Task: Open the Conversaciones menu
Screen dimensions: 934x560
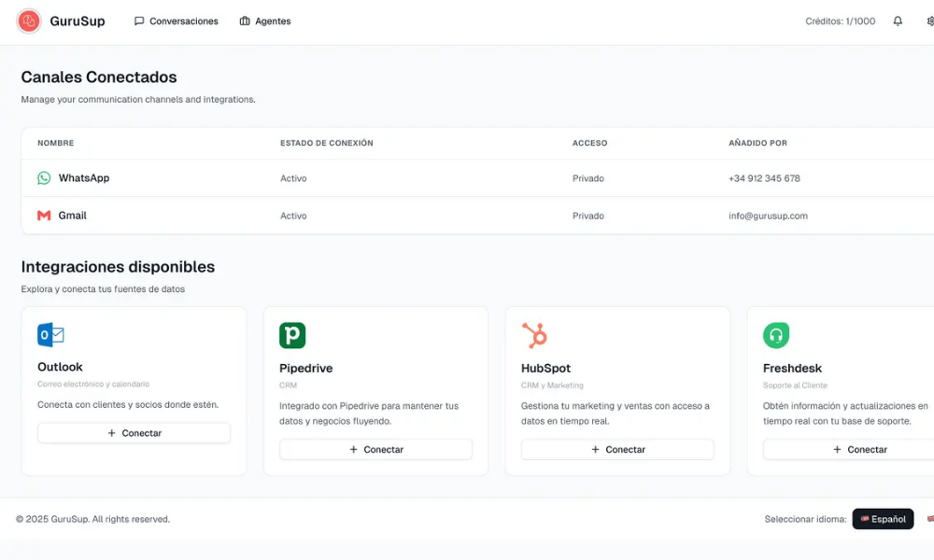Action: pos(177,21)
